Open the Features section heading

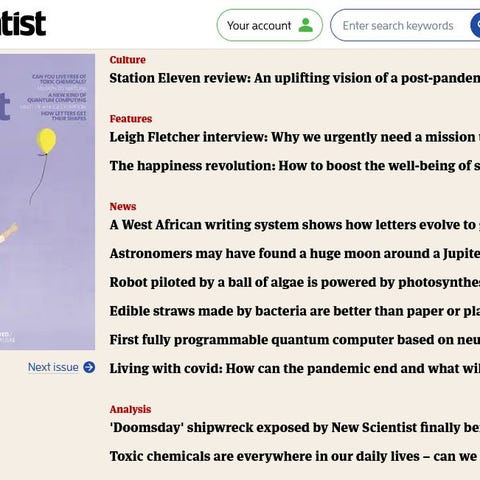[x=131, y=119]
